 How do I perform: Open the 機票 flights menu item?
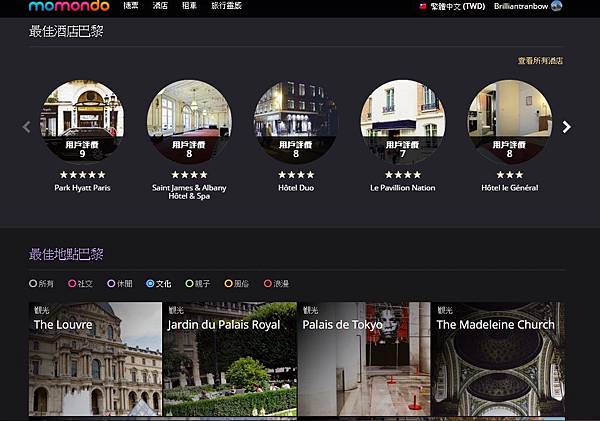(x=131, y=6)
